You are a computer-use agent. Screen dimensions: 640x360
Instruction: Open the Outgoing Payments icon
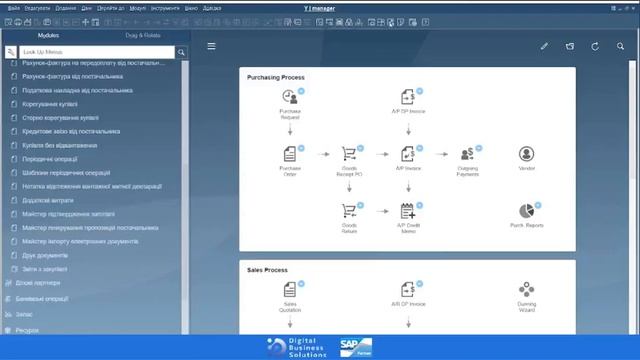pos(467,154)
